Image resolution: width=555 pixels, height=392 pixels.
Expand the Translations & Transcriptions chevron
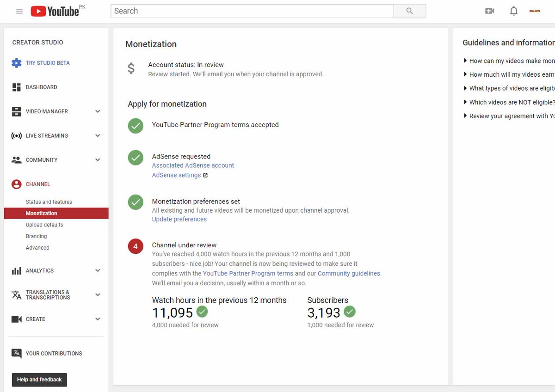[98, 295]
